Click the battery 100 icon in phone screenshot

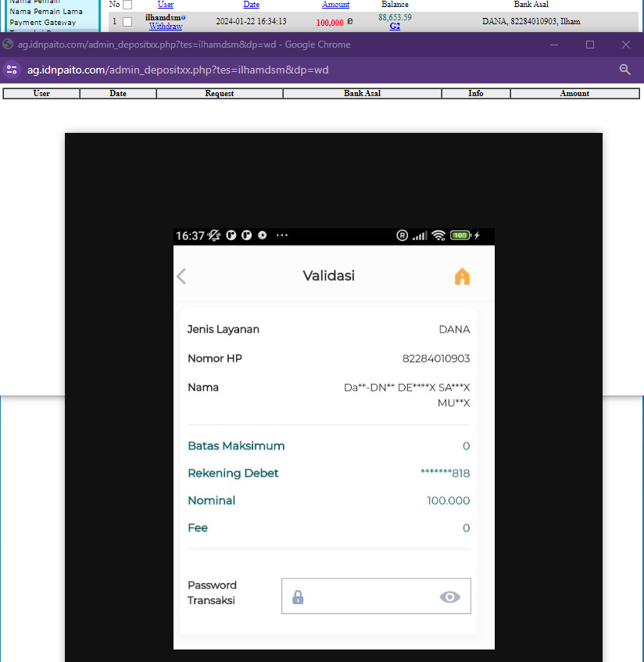(460, 235)
